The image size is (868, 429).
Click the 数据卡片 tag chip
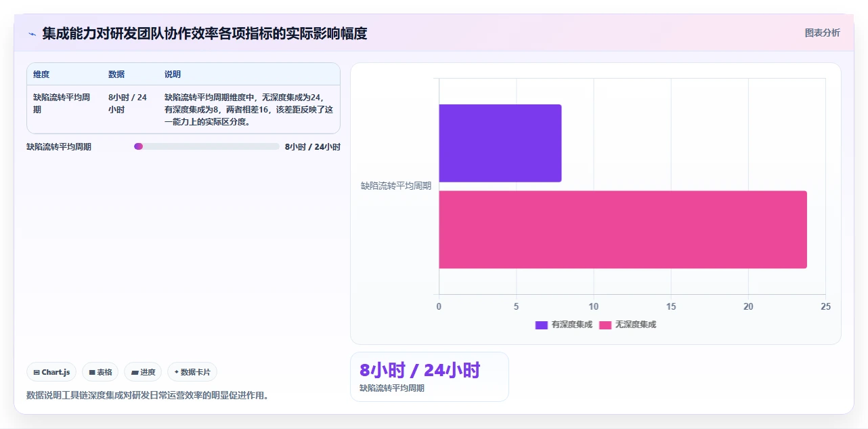pos(192,372)
